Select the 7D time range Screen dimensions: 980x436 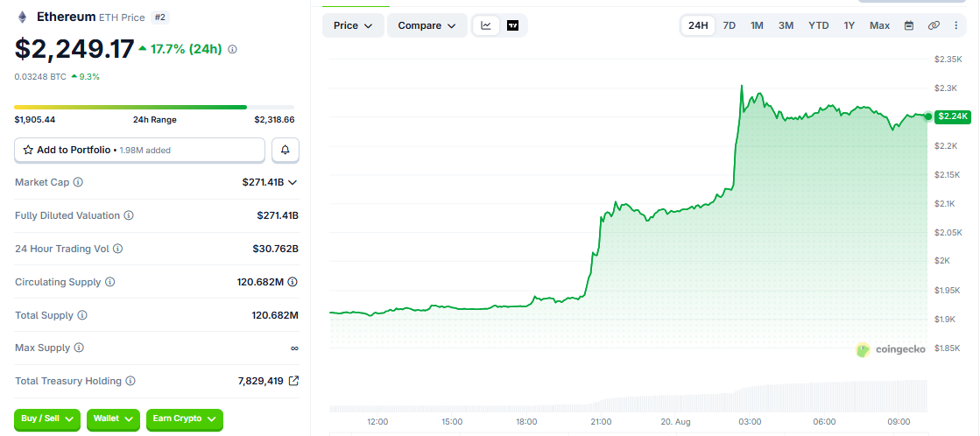click(x=729, y=25)
